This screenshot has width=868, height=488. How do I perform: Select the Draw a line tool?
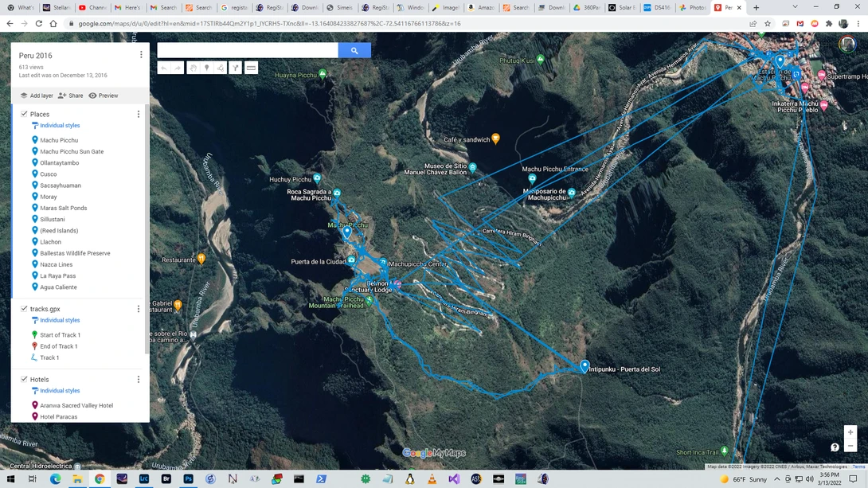coord(221,68)
